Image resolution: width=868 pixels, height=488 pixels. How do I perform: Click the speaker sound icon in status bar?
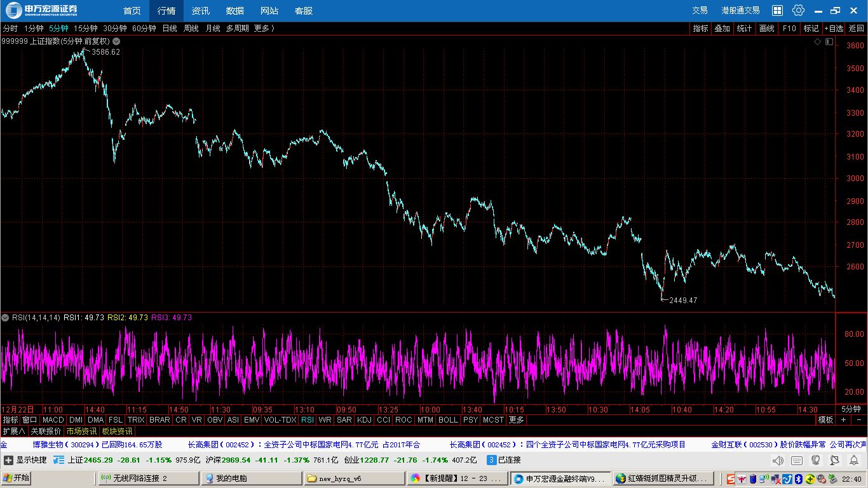point(778,461)
